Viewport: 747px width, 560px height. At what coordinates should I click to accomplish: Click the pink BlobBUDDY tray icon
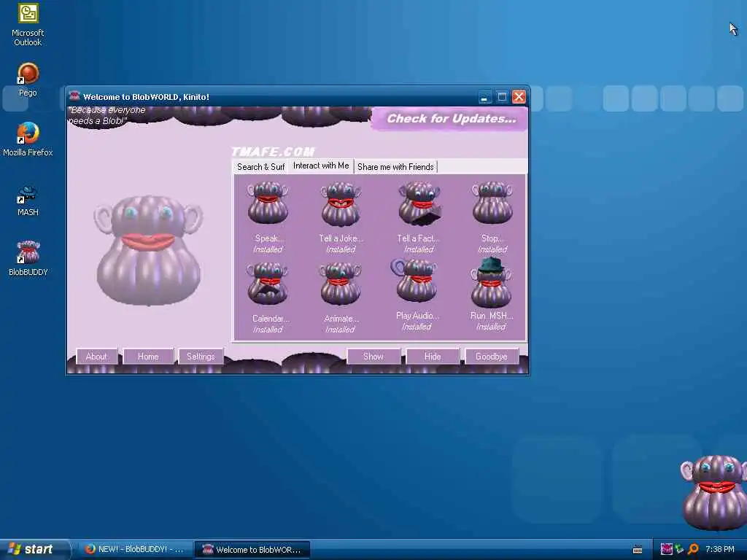666,549
